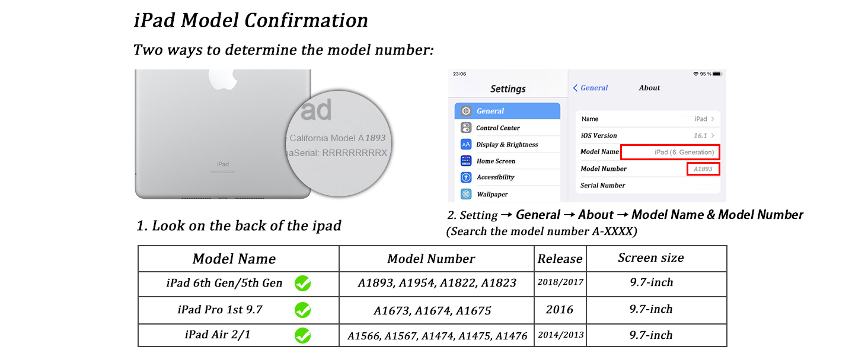Select the 'iPad (6. Generation)' model name value
The height and width of the screenshot is (356, 868).
[x=684, y=152]
